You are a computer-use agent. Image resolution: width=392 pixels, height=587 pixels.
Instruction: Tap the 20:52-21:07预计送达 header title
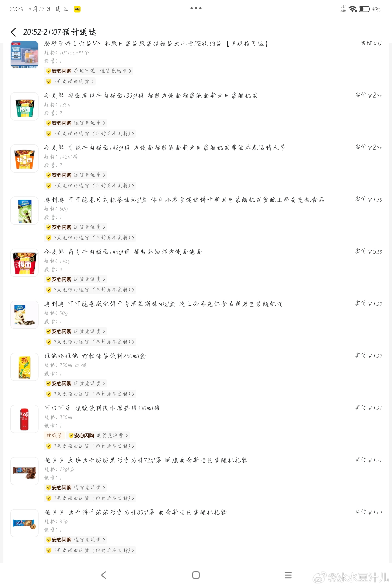pyautogui.click(x=60, y=32)
